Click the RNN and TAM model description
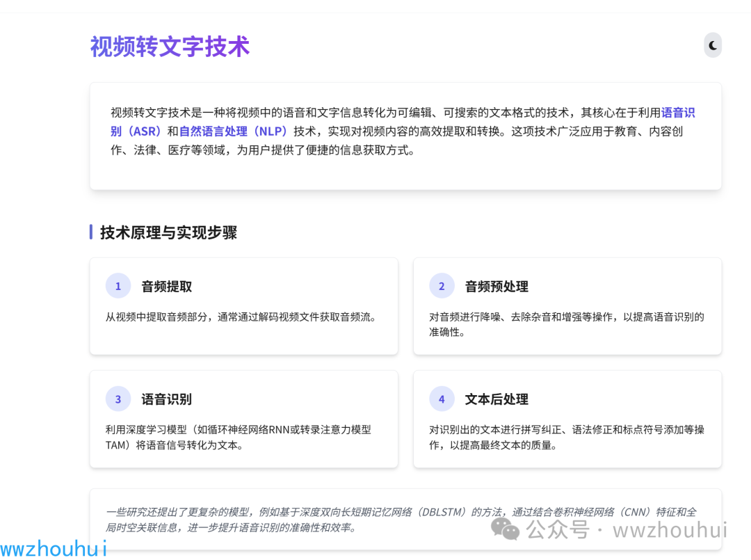Viewport: 751px width, 560px height. (x=238, y=437)
